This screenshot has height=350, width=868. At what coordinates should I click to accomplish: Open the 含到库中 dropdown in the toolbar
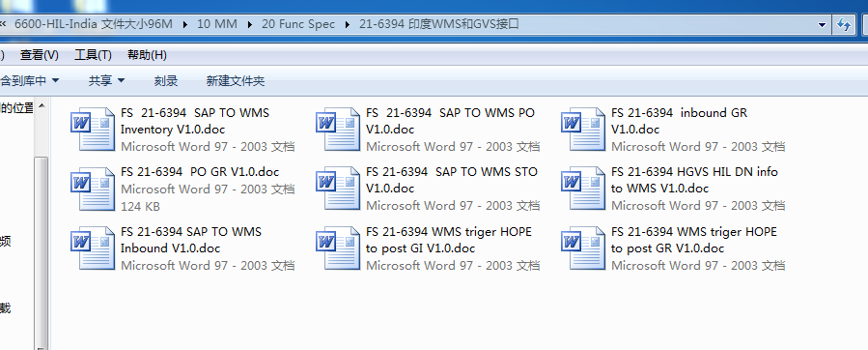click(30, 81)
